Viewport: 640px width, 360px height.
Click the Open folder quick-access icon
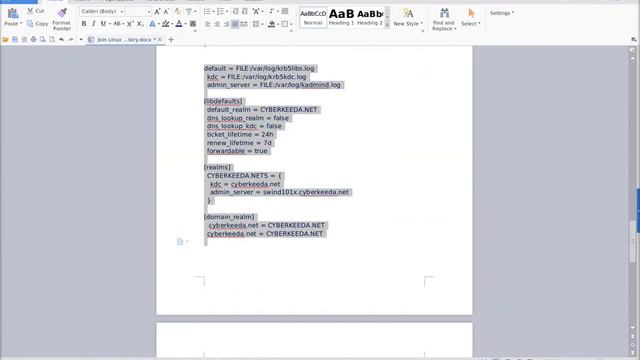click(x=5, y=40)
